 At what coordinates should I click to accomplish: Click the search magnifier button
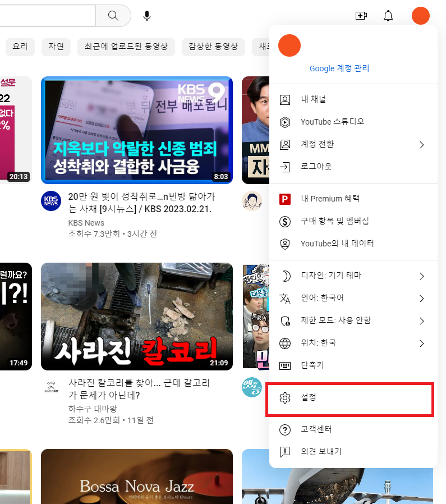(x=113, y=15)
